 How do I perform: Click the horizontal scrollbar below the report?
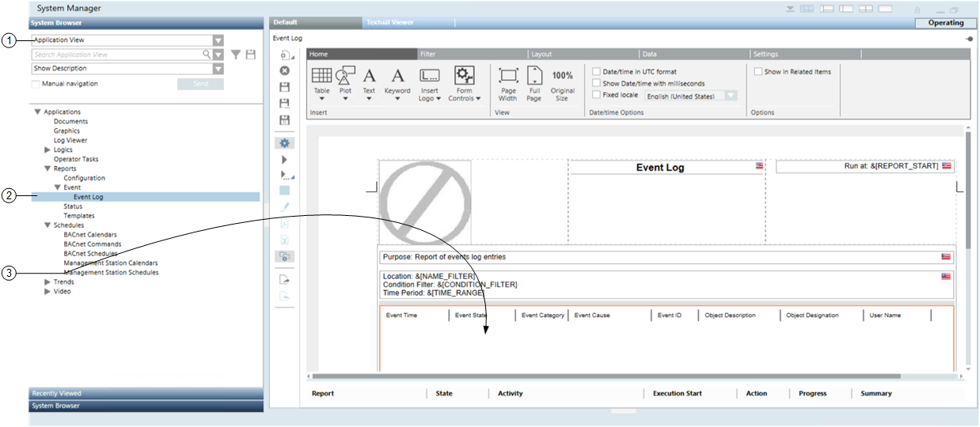[606, 376]
